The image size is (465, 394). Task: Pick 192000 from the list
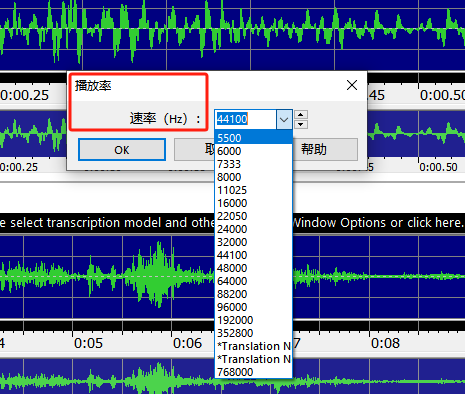click(254, 320)
